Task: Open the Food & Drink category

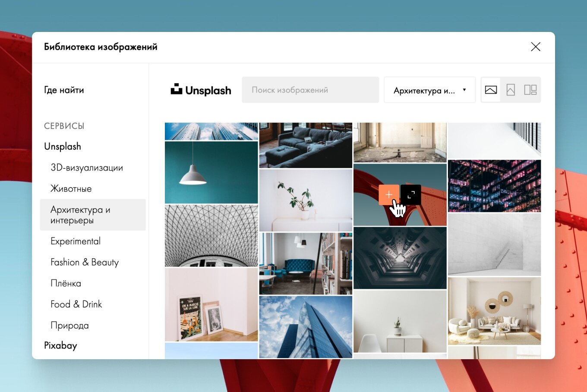Action: point(76,304)
